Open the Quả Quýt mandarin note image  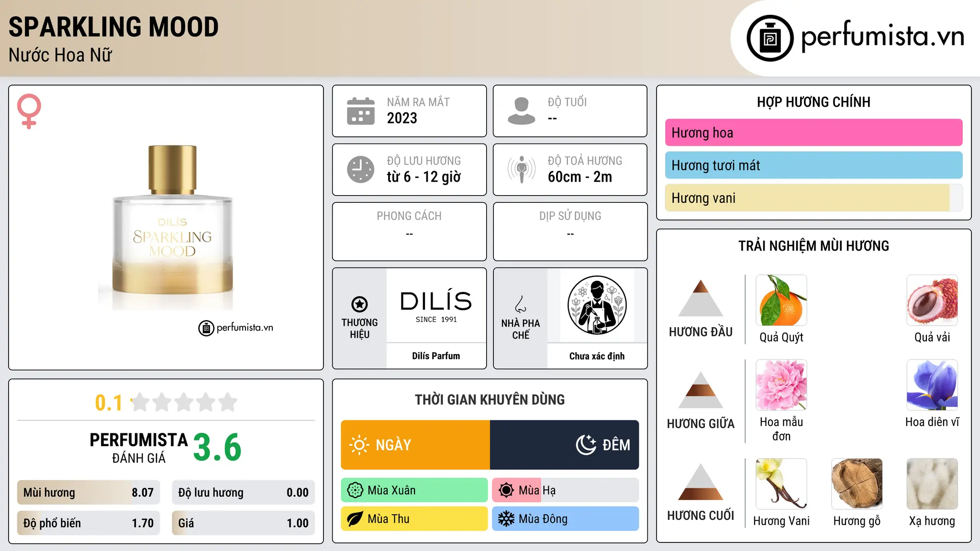[781, 300]
